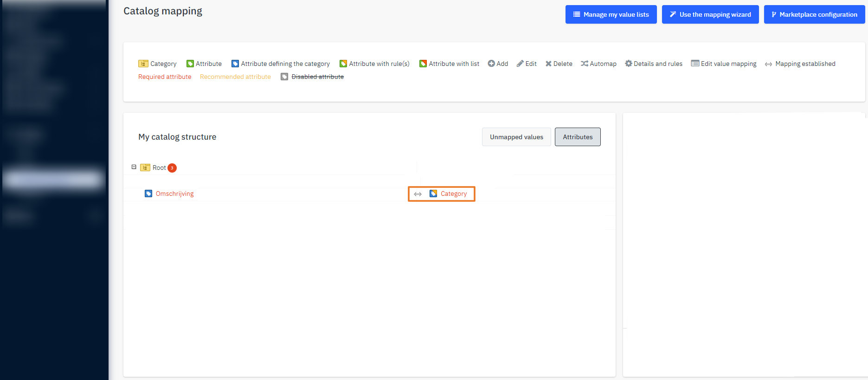Launch Use the mapping wizard
868x380 pixels.
[x=710, y=14]
